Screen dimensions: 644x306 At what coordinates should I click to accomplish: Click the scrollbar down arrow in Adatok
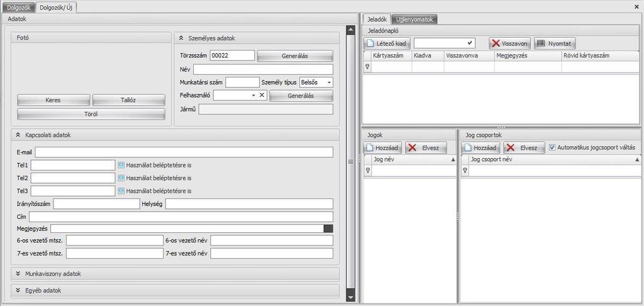pyautogui.click(x=350, y=297)
